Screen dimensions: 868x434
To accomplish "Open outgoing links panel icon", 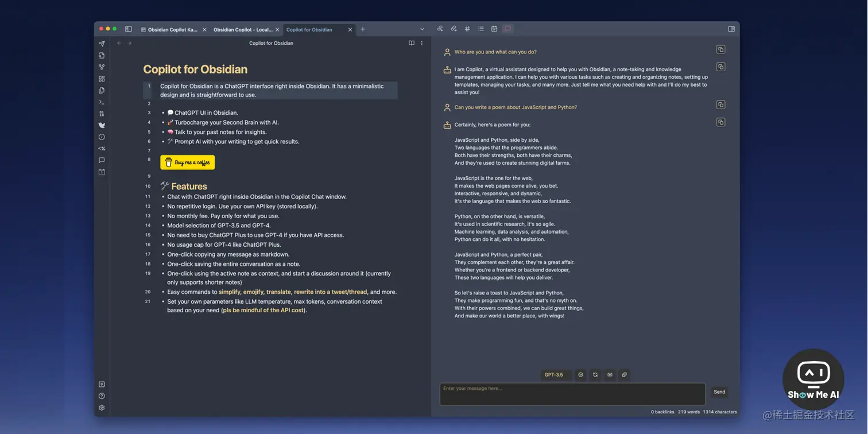I will [454, 29].
